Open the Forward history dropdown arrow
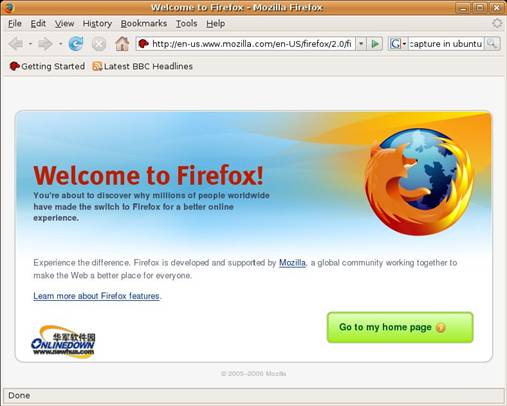The height and width of the screenshot is (406, 507). click(x=60, y=44)
